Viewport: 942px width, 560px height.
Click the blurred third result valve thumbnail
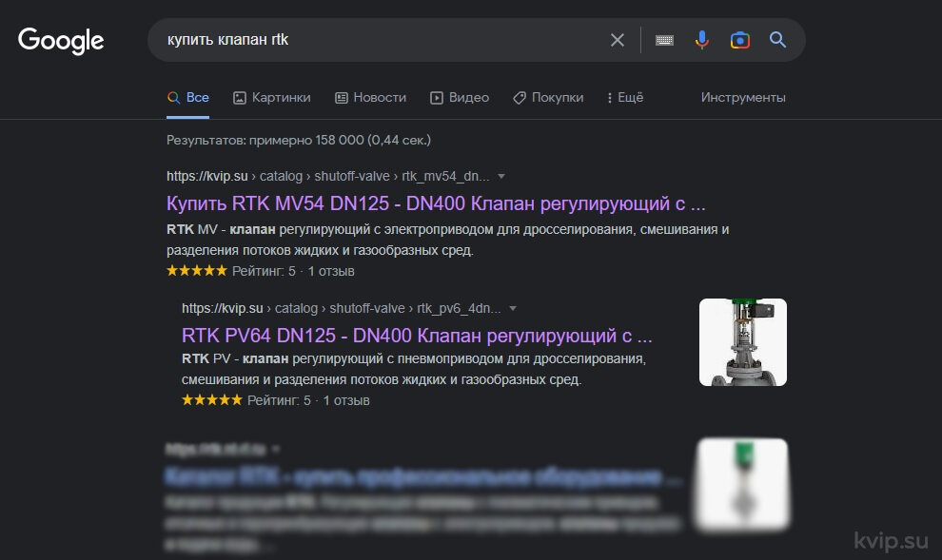click(x=742, y=484)
